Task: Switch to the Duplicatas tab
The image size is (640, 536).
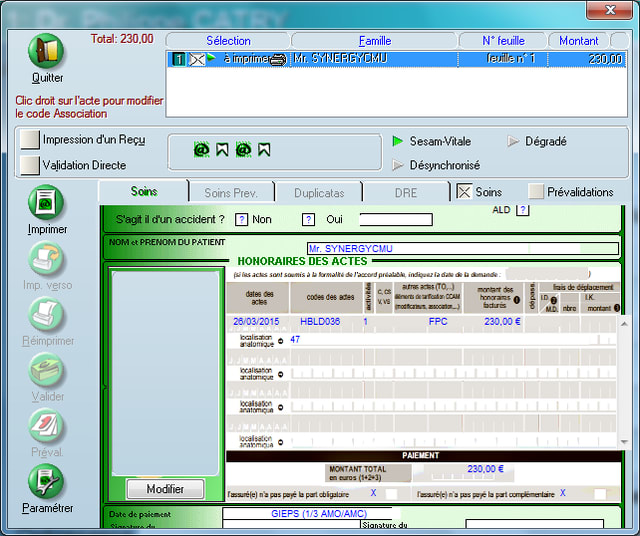Action: [317, 192]
